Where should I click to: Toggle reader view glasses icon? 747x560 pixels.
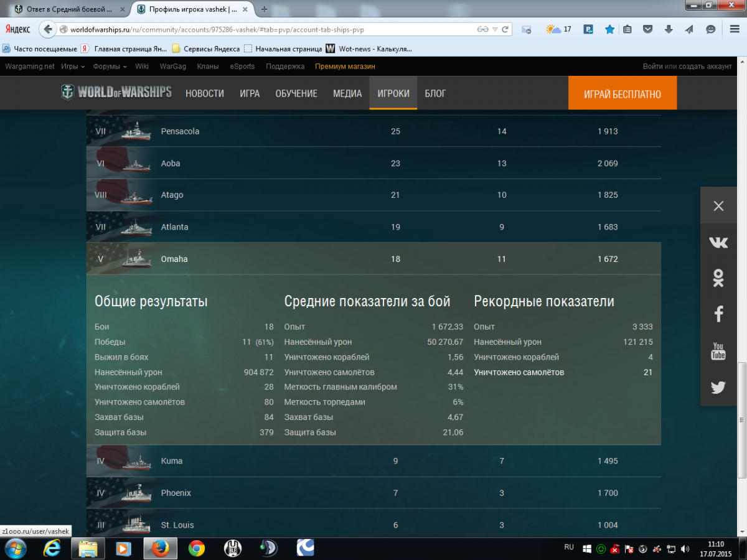483,29
